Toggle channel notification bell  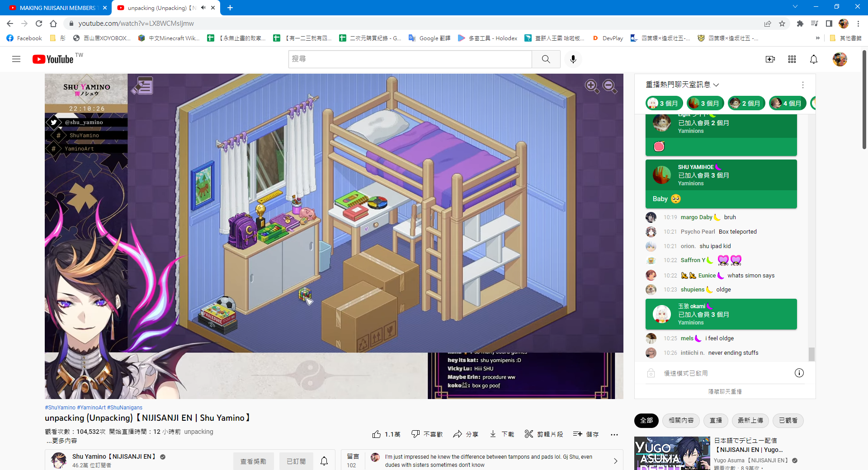[x=324, y=461]
